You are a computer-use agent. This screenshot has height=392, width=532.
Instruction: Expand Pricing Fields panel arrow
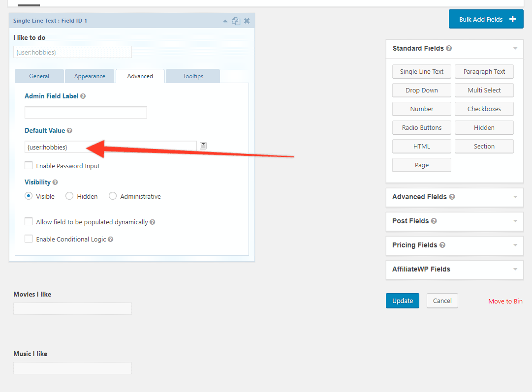point(515,245)
